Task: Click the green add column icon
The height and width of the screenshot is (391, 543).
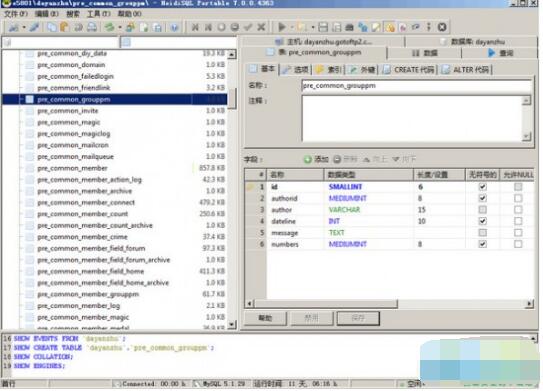Action: (307, 159)
